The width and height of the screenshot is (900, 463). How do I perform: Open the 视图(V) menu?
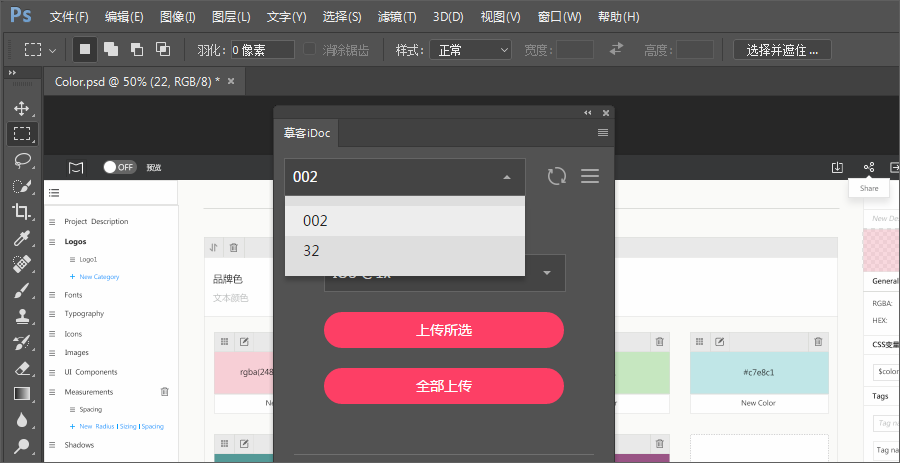pos(501,17)
